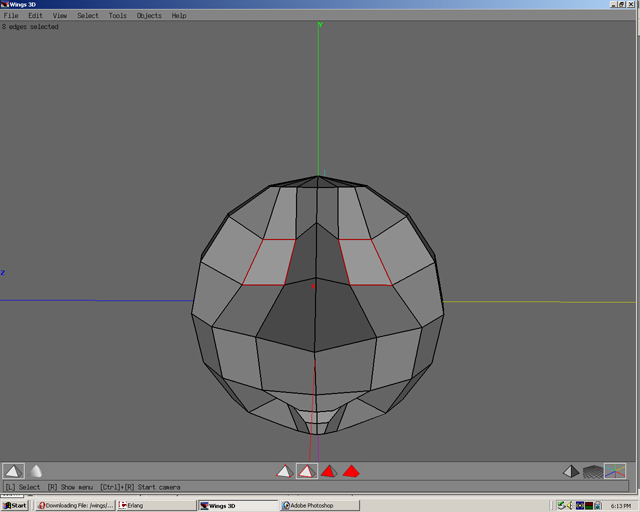Switch to edge selection mode
The height and width of the screenshot is (512, 640).
(306, 471)
